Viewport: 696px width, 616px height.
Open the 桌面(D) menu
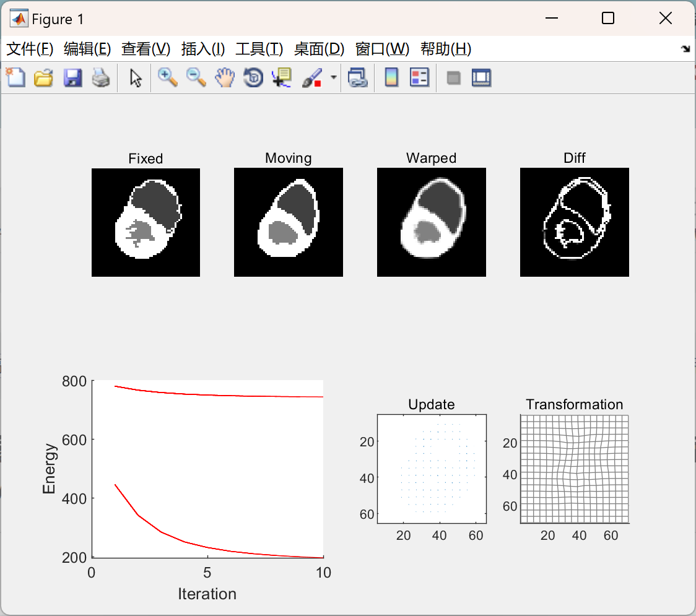point(319,48)
